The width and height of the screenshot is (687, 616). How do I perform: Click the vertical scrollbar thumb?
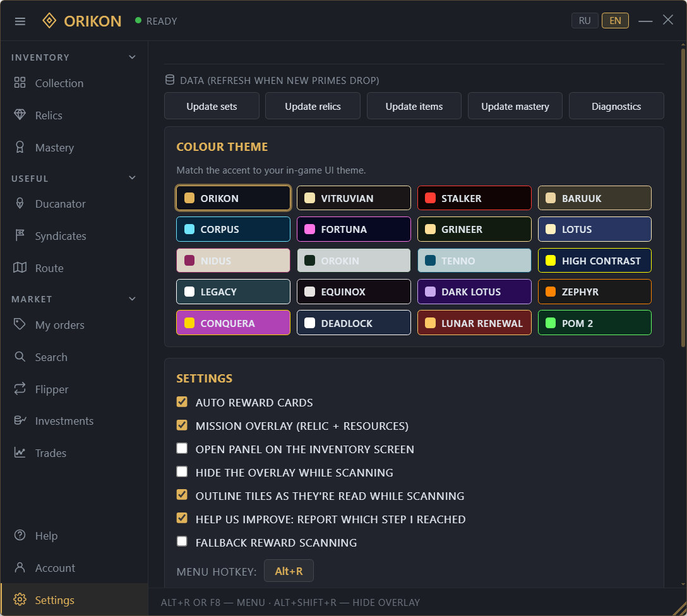(x=683, y=198)
